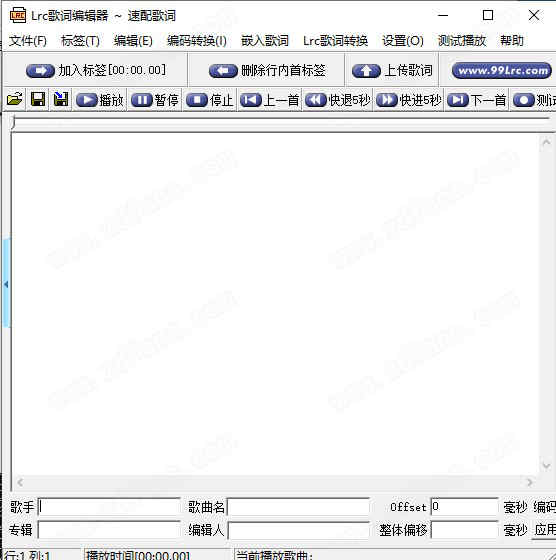Click 删除行内首标签 remove tag button

click(x=267, y=70)
